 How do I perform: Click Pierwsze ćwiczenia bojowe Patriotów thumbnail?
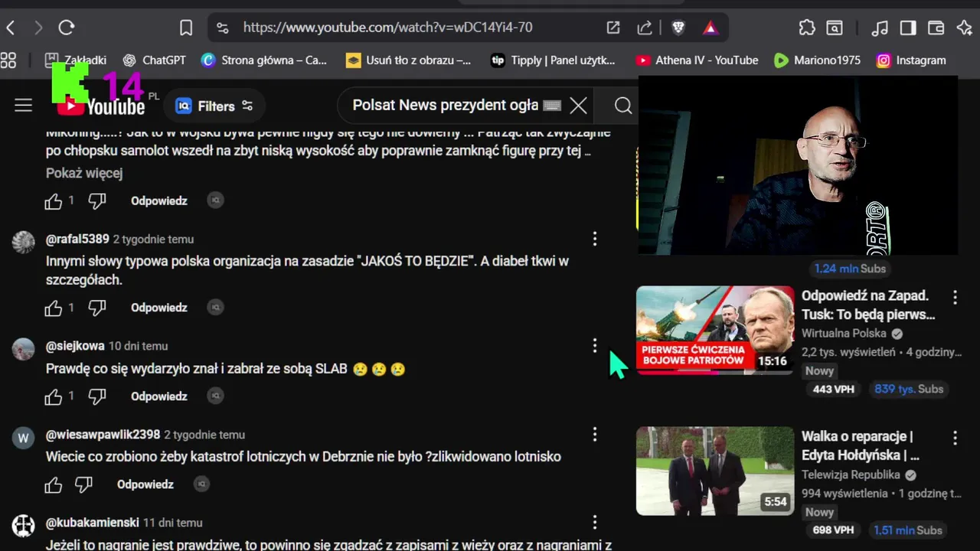[715, 330]
